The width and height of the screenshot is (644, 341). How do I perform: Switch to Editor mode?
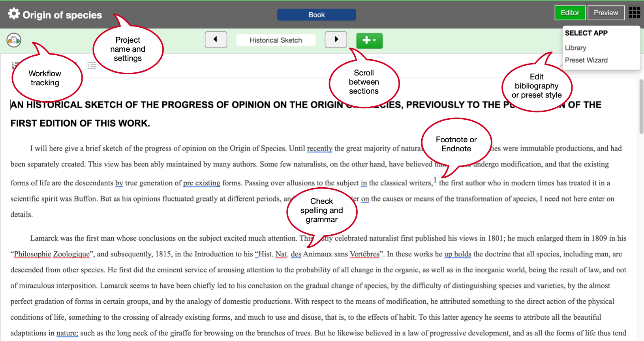pos(570,13)
